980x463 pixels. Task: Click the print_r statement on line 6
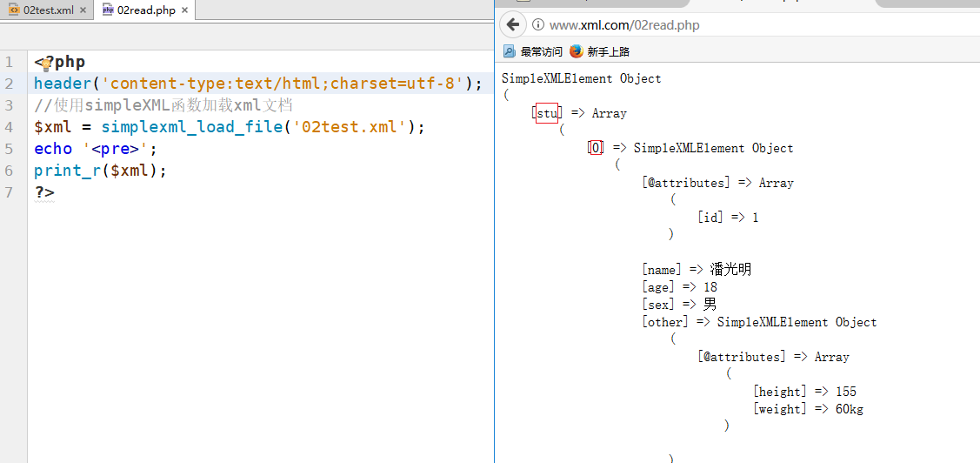point(68,171)
